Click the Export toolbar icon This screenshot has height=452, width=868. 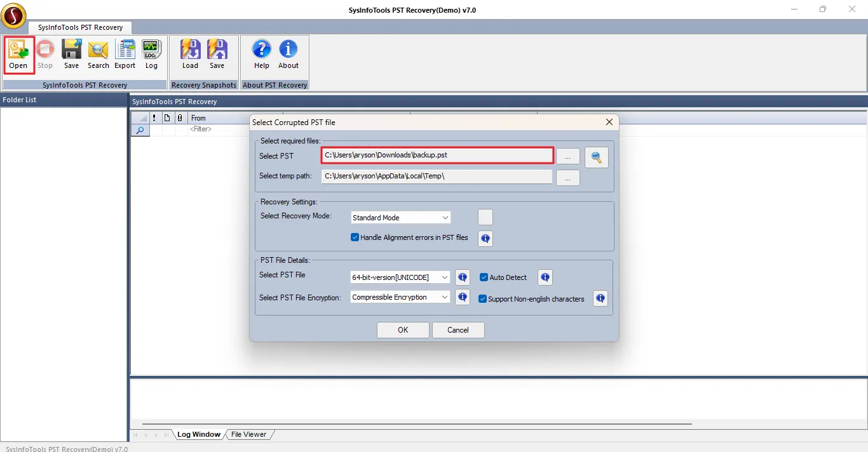point(125,55)
